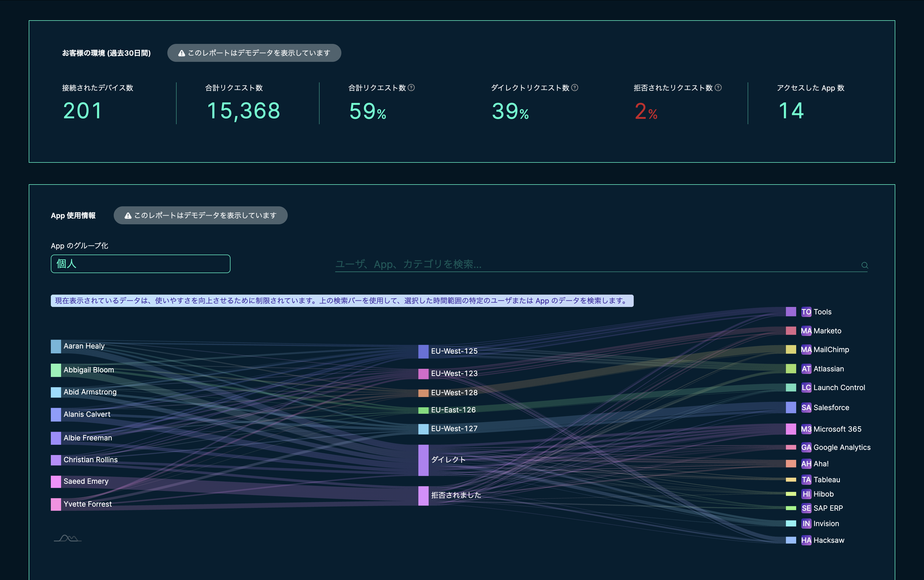Click the small chart logo below Yvette Forrest
The height and width of the screenshot is (580, 924).
(68, 538)
